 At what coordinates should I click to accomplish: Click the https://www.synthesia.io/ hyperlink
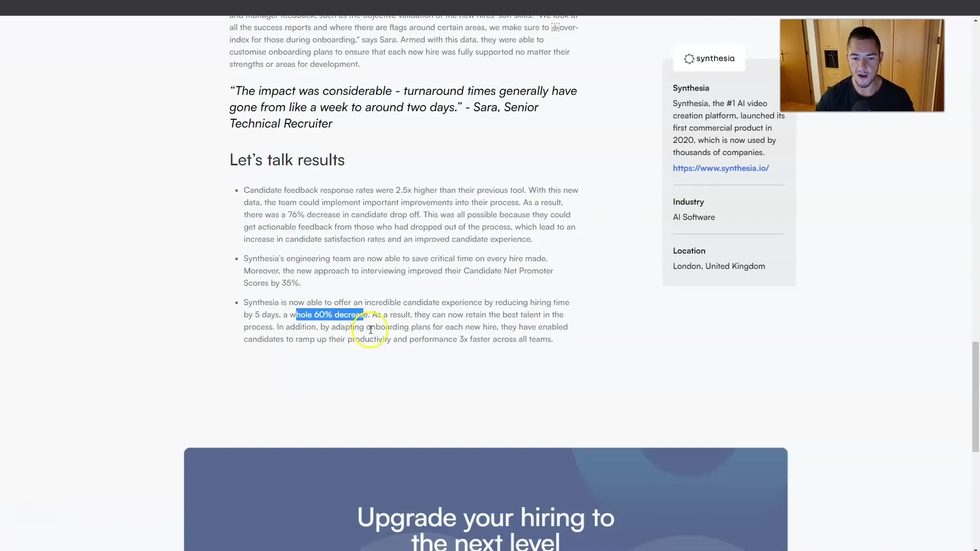click(x=720, y=168)
